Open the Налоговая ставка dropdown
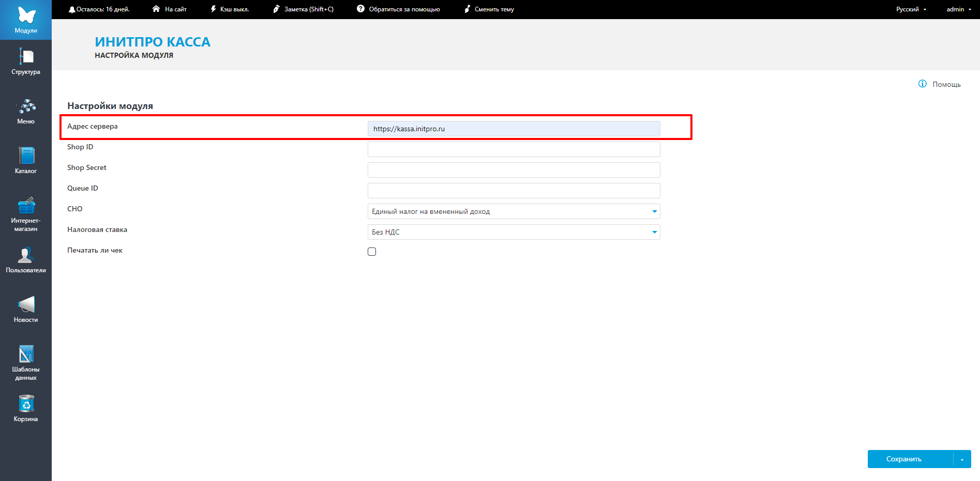Viewport: 980px width, 481px height. click(x=514, y=232)
